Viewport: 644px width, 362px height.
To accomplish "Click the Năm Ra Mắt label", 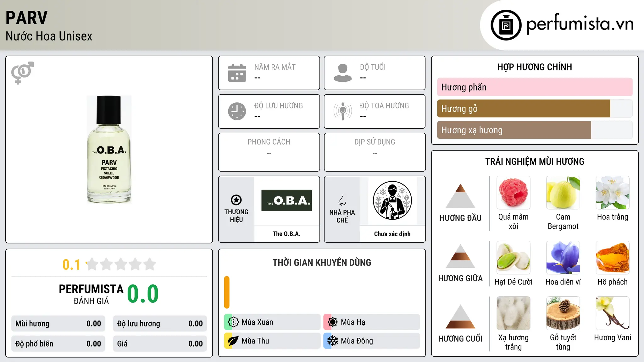I will coord(275,67).
